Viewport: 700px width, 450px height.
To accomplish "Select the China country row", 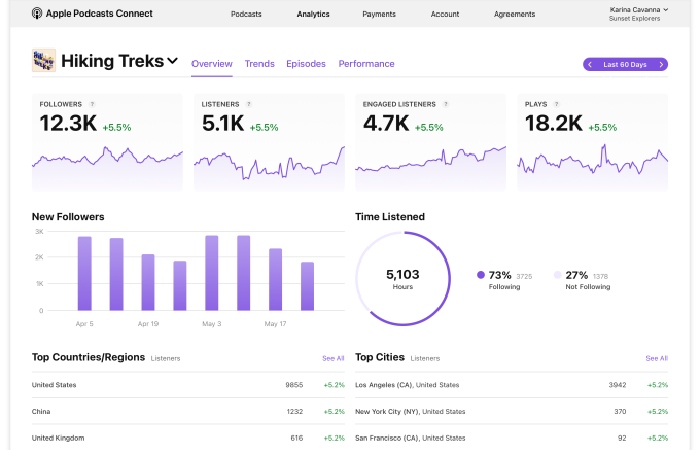I will pos(188,411).
